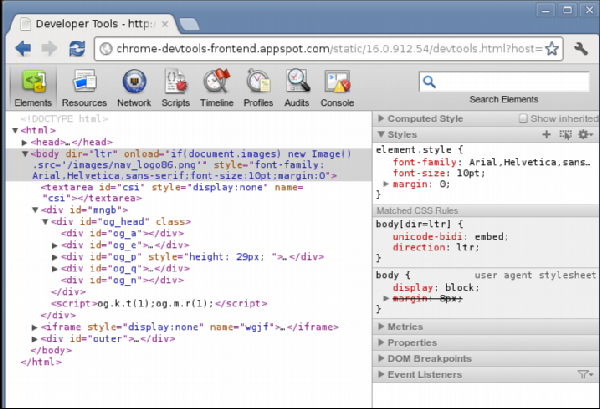Click the user agent stylesheet label
This screenshot has width=600, height=409.
click(x=535, y=275)
